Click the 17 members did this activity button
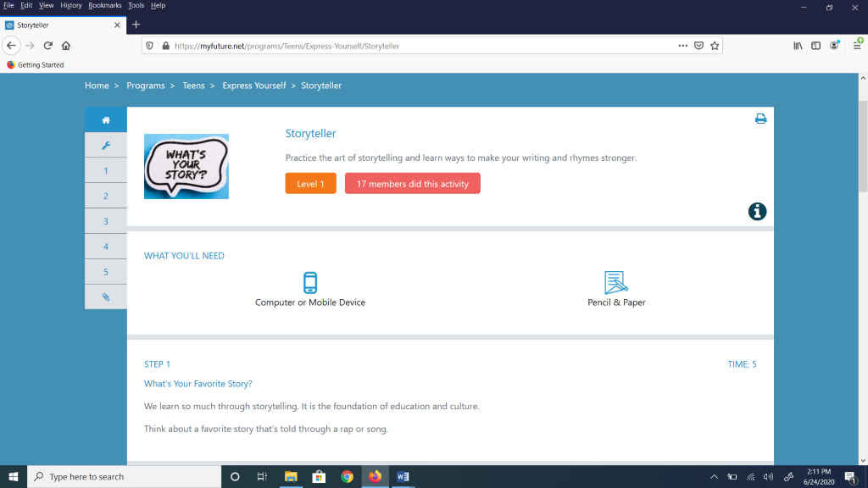This screenshot has width=868, height=488. coord(412,184)
